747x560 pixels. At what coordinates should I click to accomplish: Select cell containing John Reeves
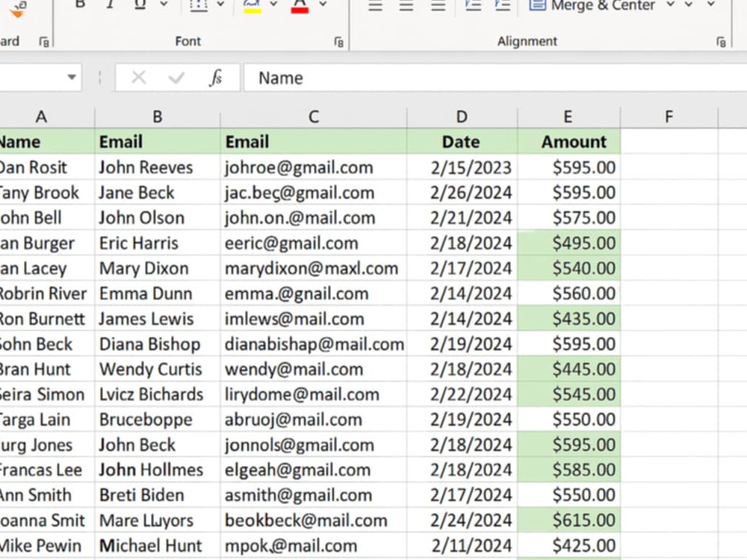point(157,167)
